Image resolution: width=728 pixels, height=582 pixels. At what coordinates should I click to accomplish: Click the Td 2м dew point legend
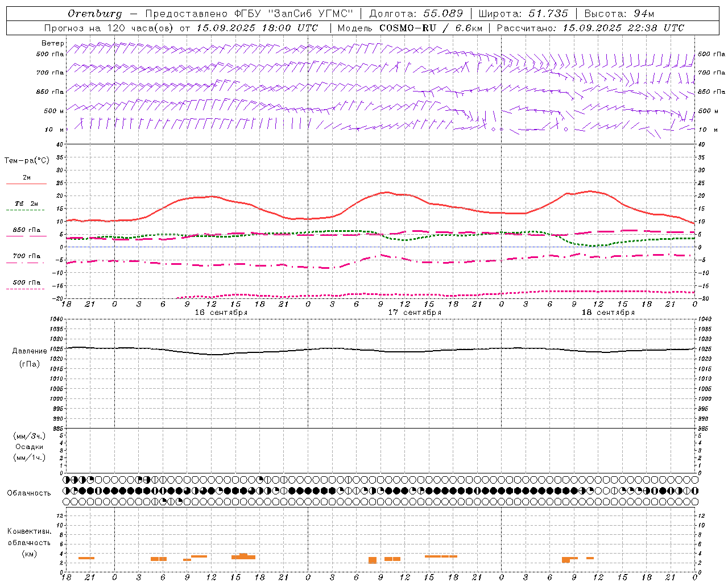click(27, 203)
